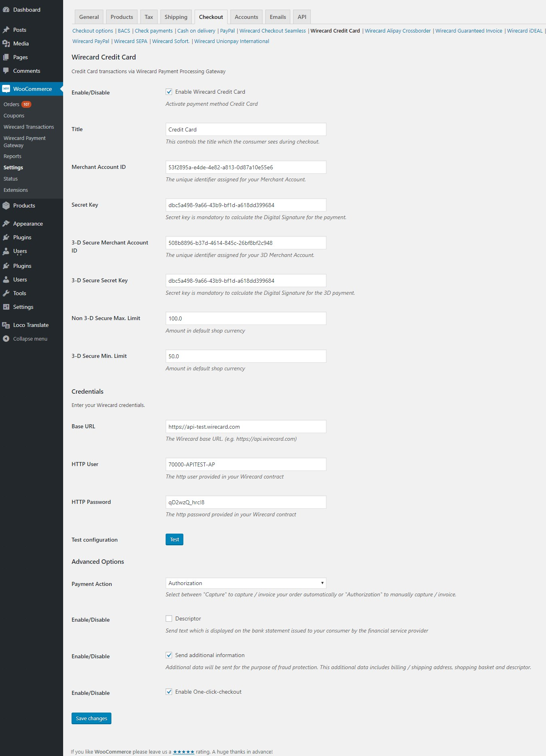
Task: Switch to the General tab
Action: coord(89,17)
